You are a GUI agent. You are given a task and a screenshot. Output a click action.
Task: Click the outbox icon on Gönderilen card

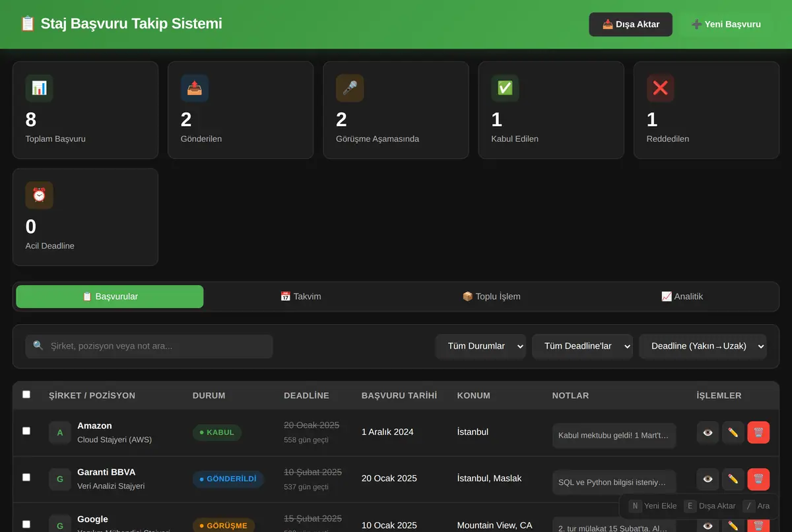click(195, 88)
